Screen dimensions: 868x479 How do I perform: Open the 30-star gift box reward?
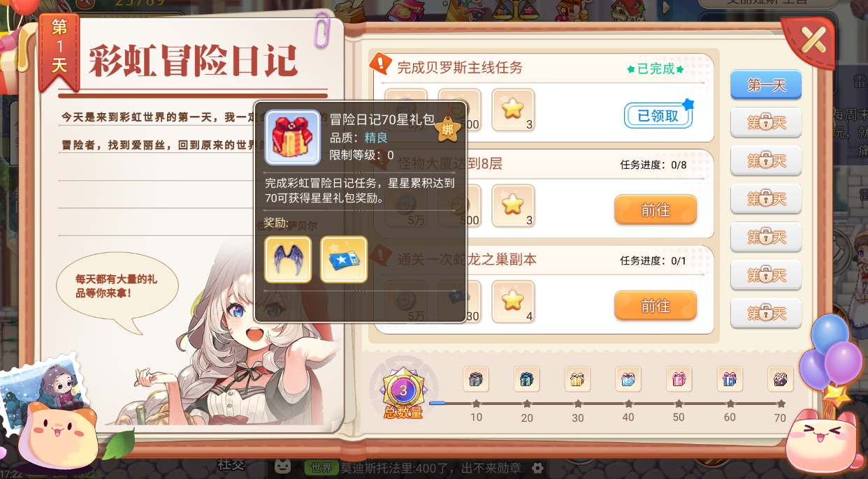(x=577, y=379)
